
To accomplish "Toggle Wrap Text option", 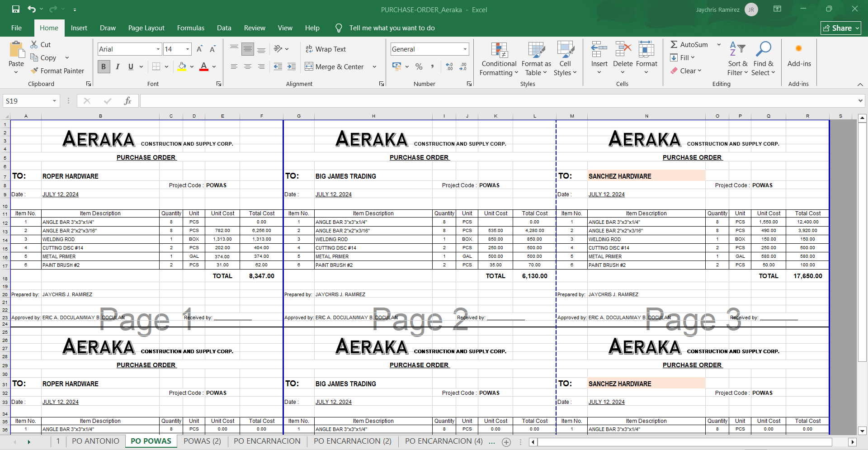I will [x=325, y=49].
